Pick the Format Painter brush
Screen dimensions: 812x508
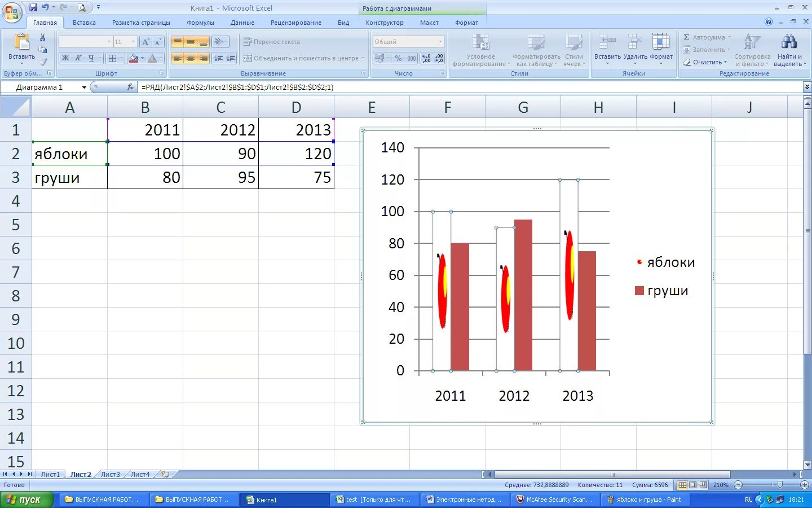[42, 62]
